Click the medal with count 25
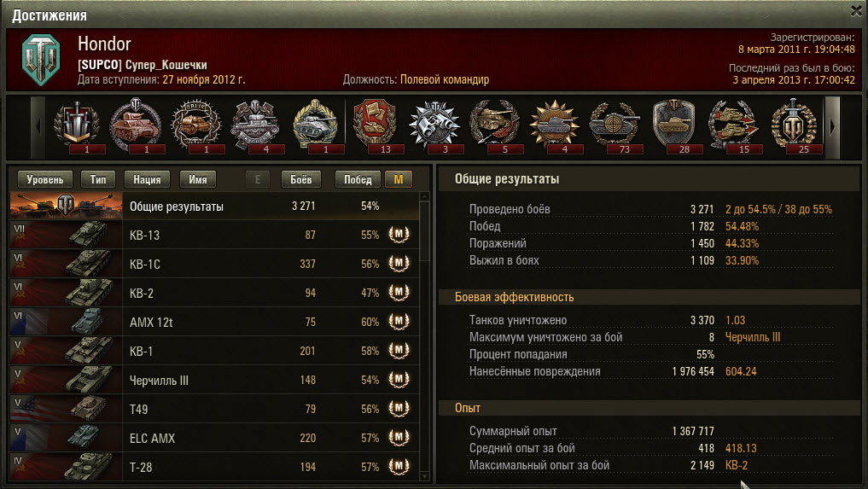This screenshot has height=489, width=868. (794, 125)
